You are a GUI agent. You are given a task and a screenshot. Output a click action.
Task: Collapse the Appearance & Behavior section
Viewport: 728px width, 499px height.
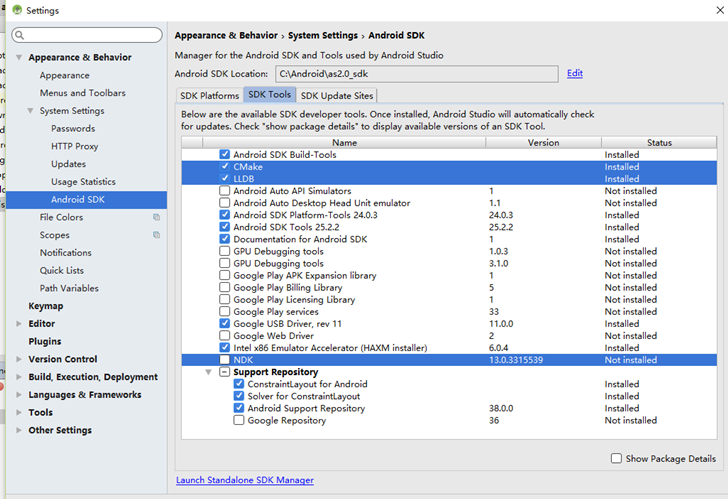coord(19,58)
